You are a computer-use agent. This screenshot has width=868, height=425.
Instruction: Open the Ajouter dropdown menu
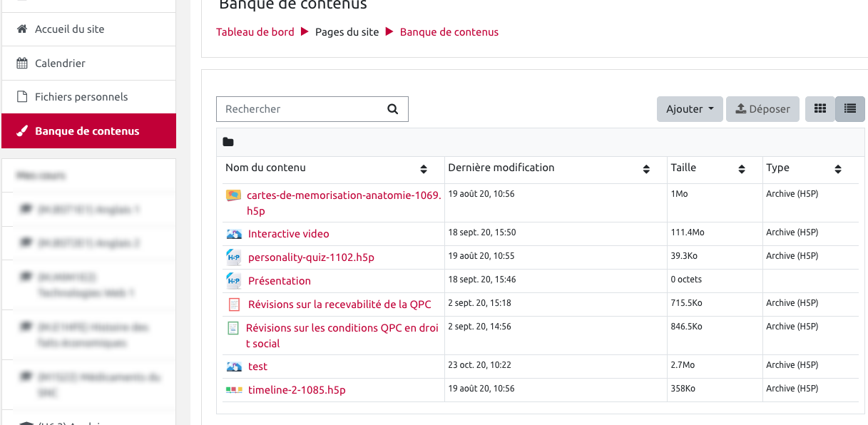690,109
